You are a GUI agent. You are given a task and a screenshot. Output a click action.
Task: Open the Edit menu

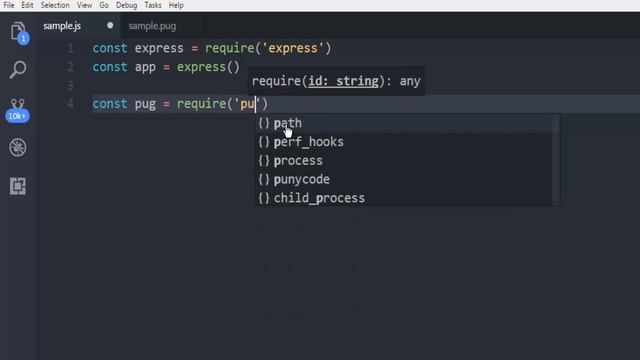point(27,5)
